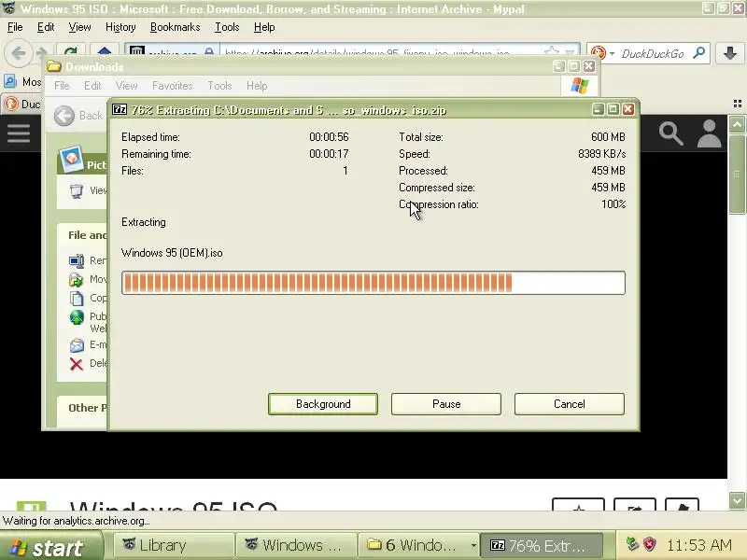The width and height of the screenshot is (747, 560).
Task: Click the Windows flag logo in Downloads window
Action: pos(579,86)
